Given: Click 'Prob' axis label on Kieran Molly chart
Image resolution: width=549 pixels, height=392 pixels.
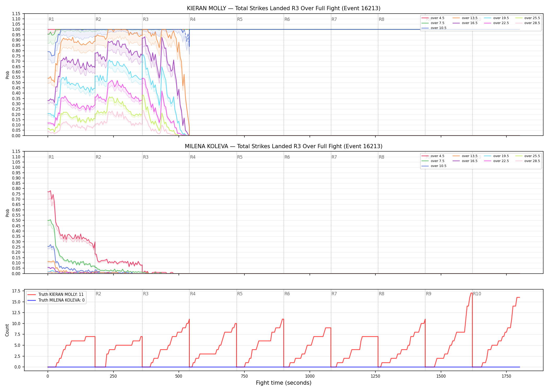Looking at the screenshot, I should [x=7, y=75].
